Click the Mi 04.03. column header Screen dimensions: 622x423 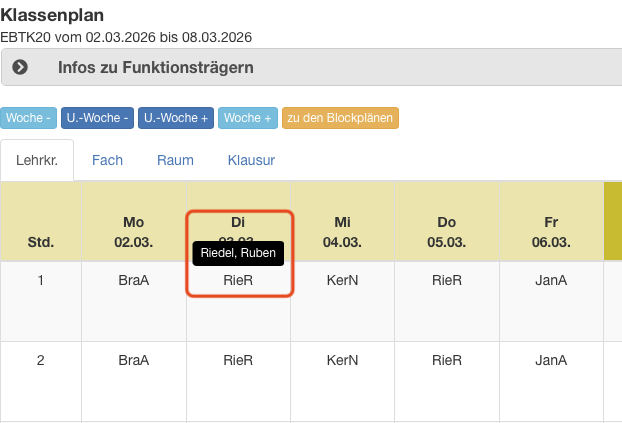(x=342, y=231)
